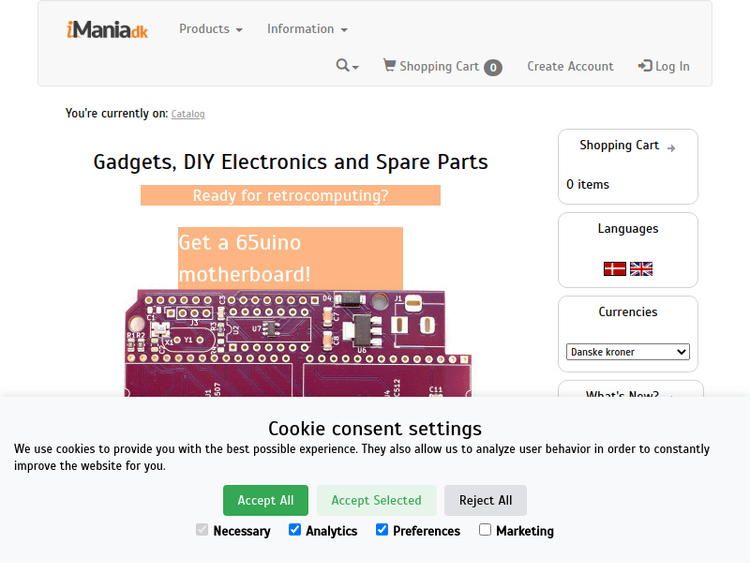Open the Danske kroner currency selector
Image resolution: width=750 pixels, height=563 pixels.
point(628,352)
